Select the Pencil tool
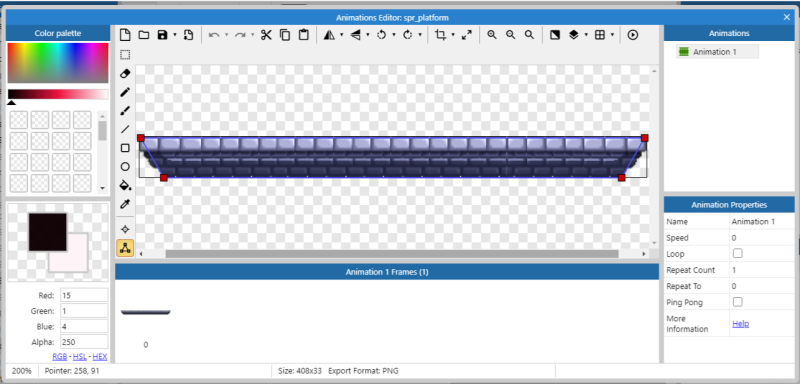This screenshot has width=800, height=384. [125, 92]
